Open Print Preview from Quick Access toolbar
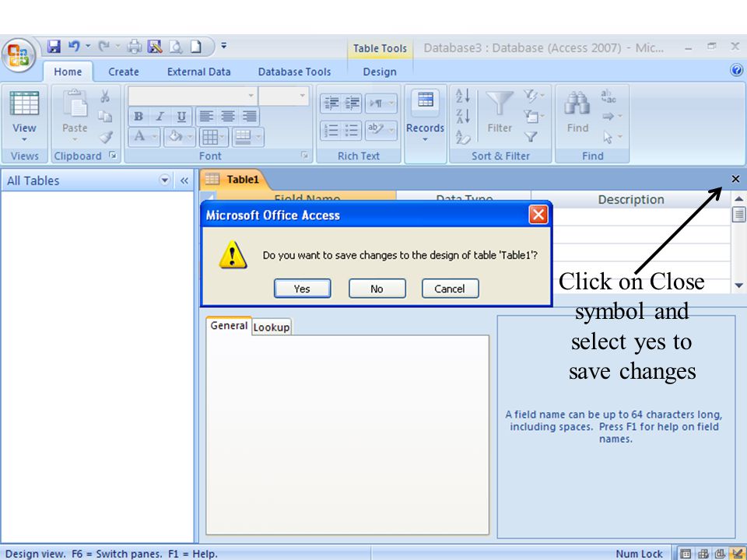Image resolution: width=747 pixels, height=560 pixels. click(x=176, y=47)
